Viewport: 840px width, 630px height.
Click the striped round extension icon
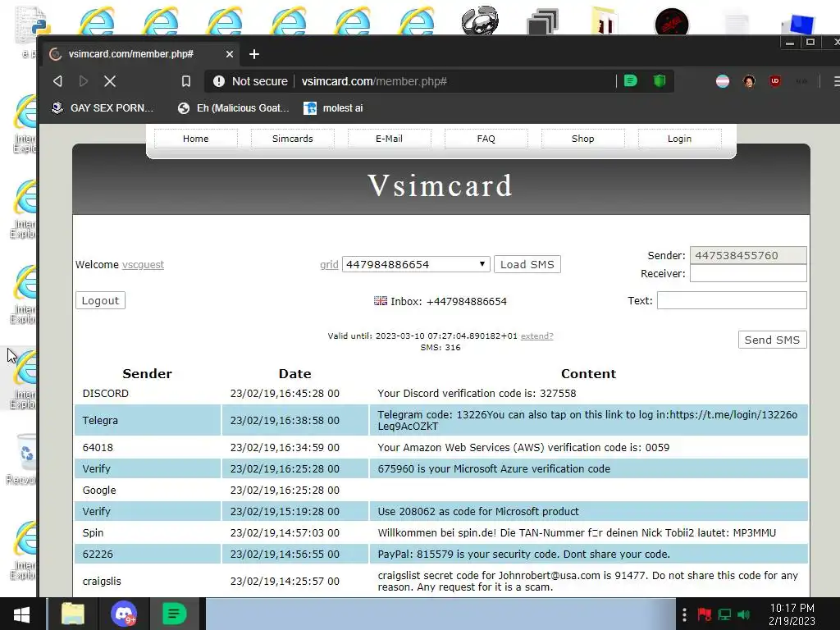pos(723,81)
